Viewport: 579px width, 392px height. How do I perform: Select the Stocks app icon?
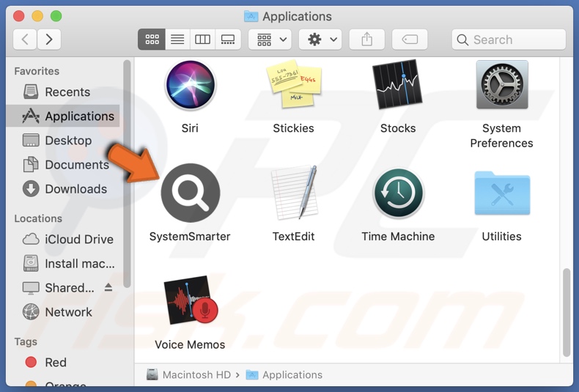click(397, 84)
